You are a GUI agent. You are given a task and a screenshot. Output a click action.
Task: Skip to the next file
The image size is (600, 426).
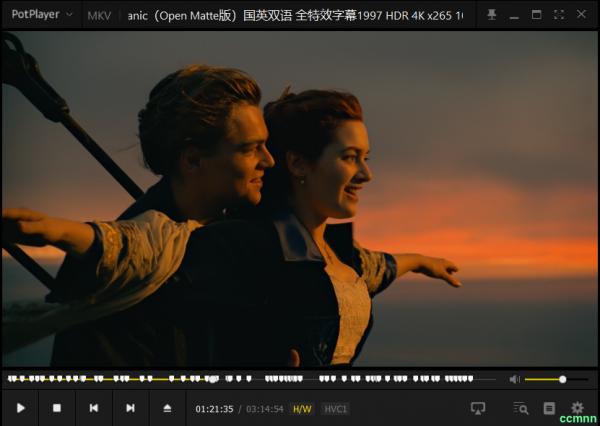pyautogui.click(x=130, y=408)
